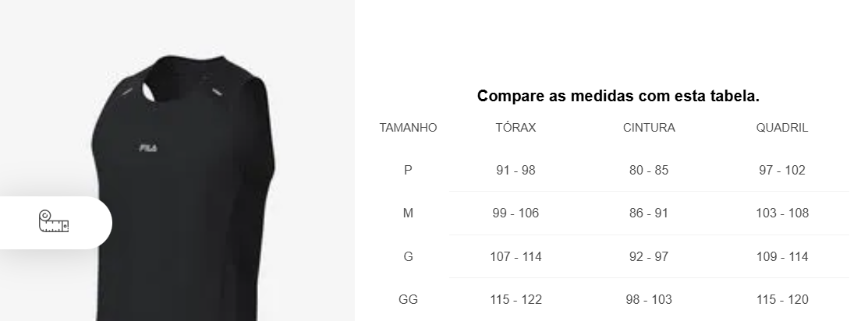Select the QUADRIL column header
This screenshot has width=868, height=321.
coord(781,128)
